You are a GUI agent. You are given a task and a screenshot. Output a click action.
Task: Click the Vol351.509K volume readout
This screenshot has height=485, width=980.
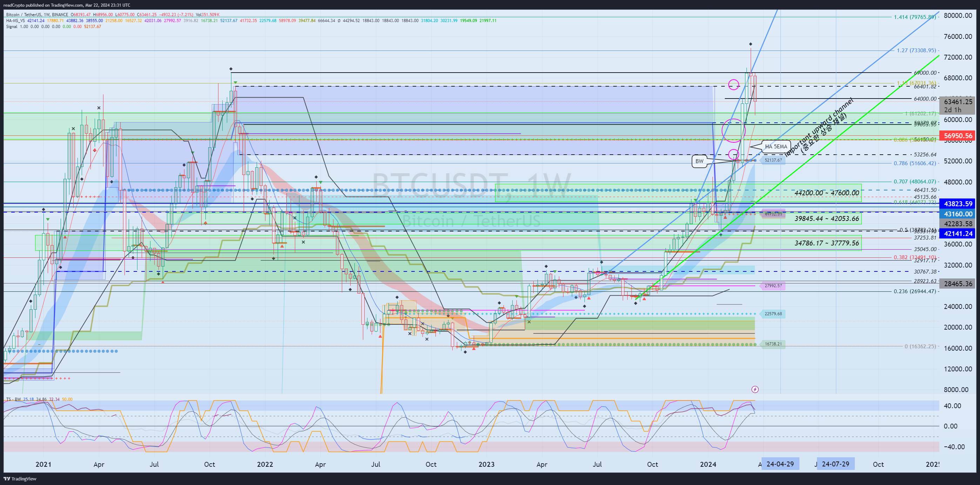point(207,15)
